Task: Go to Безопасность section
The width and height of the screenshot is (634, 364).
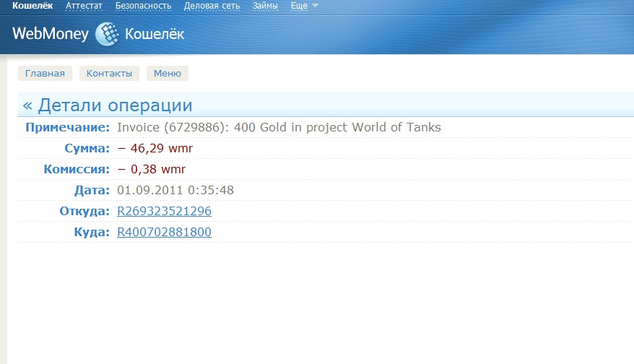Action: [143, 6]
